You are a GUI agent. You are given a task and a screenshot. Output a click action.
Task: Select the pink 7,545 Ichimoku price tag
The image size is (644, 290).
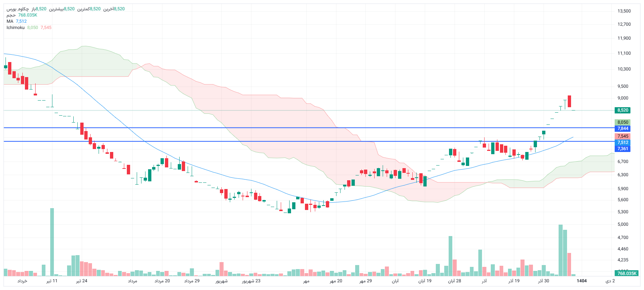coord(622,136)
